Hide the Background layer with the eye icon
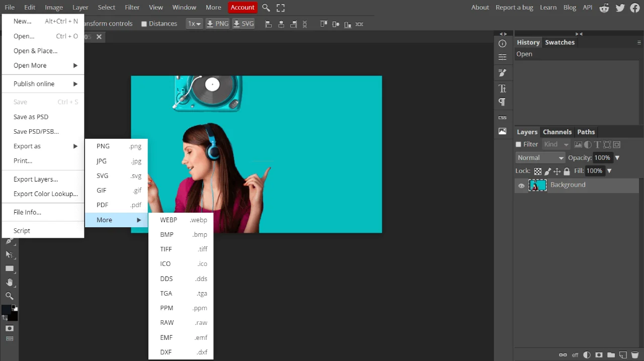The width and height of the screenshot is (644, 361). (x=521, y=186)
